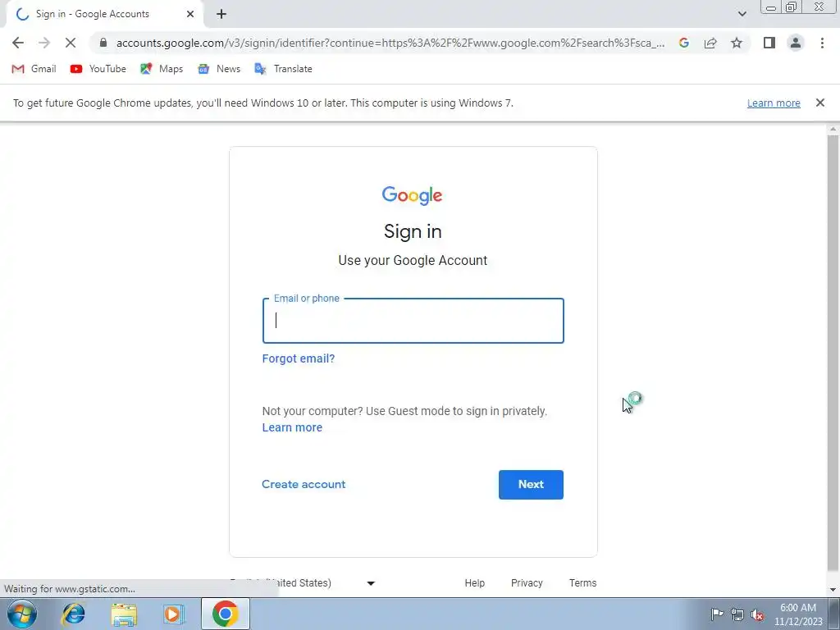Click the Create account button
This screenshot has width=840, height=630.
(x=304, y=484)
